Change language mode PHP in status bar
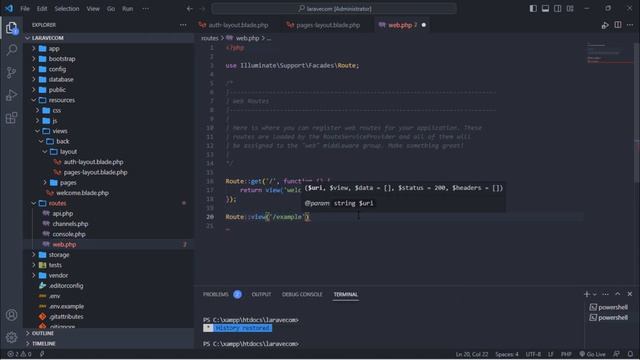 566,354
